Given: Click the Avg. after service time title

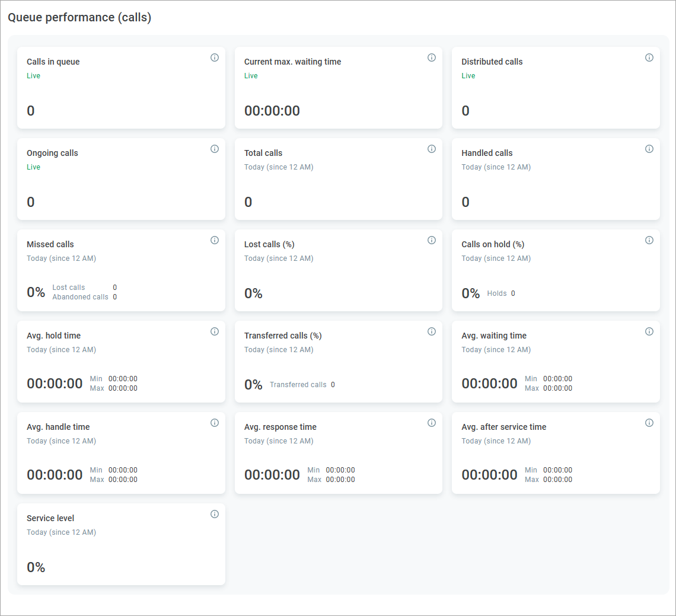Looking at the screenshot, I should pos(503,427).
